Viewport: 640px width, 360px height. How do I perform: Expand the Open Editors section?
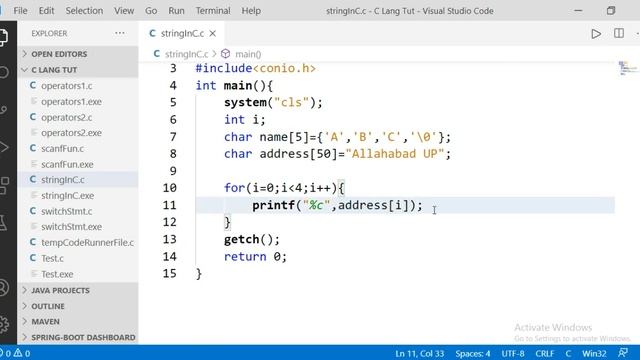point(78,54)
